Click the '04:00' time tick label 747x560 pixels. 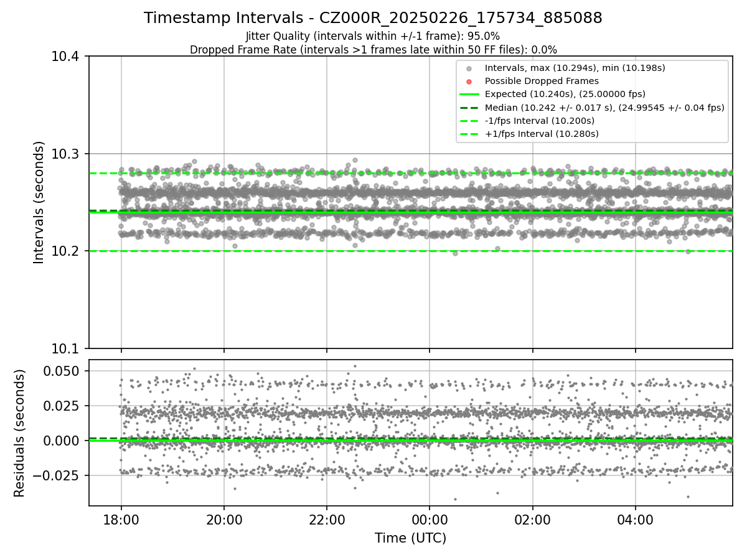click(635, 519)
